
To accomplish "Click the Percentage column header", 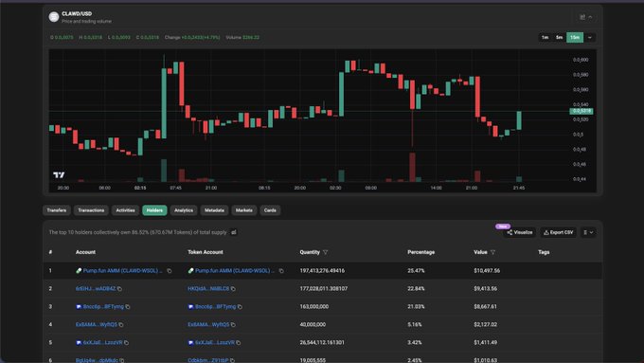I will (x=421, y=252).
